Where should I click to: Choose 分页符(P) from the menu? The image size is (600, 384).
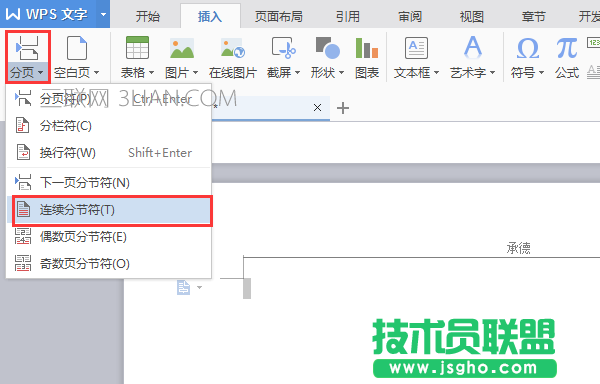pos(109,99)
